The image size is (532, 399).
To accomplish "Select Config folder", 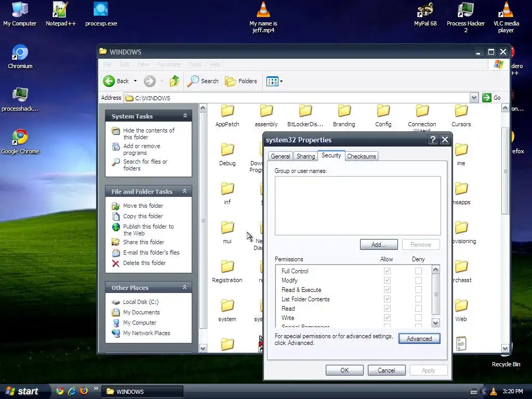I will pos(383,116).
